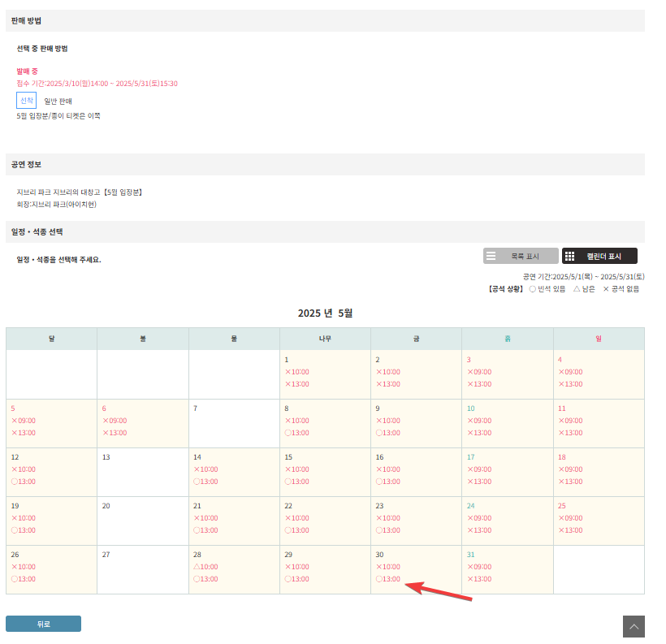
Task: Click the sold-out 10:00 slot on May 2
Action: pos(388,372)
